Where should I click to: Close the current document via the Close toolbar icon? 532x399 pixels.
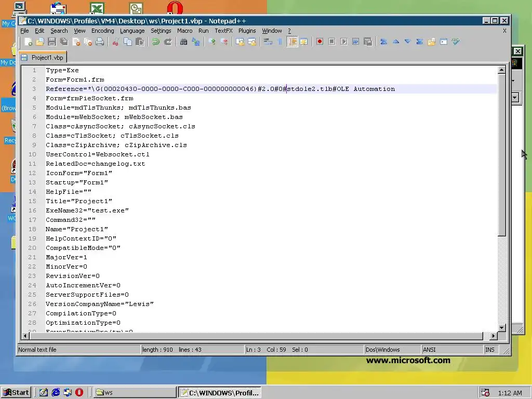pos(76,42)
